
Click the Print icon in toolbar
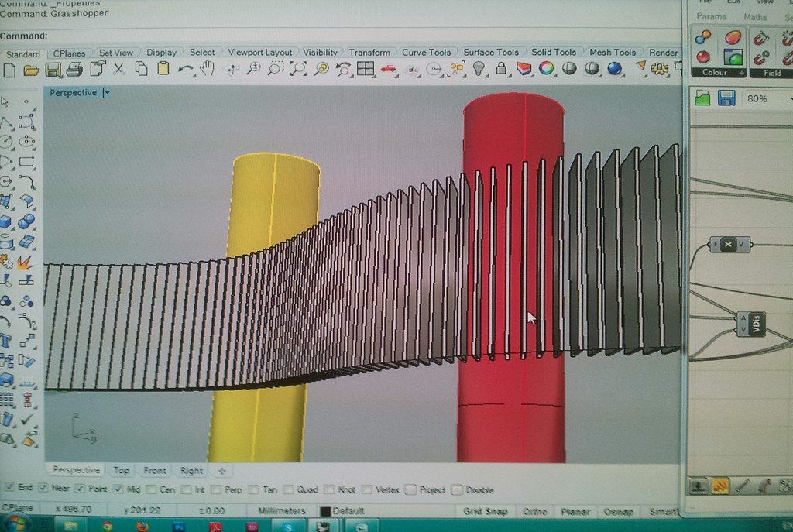pos(74,70)
